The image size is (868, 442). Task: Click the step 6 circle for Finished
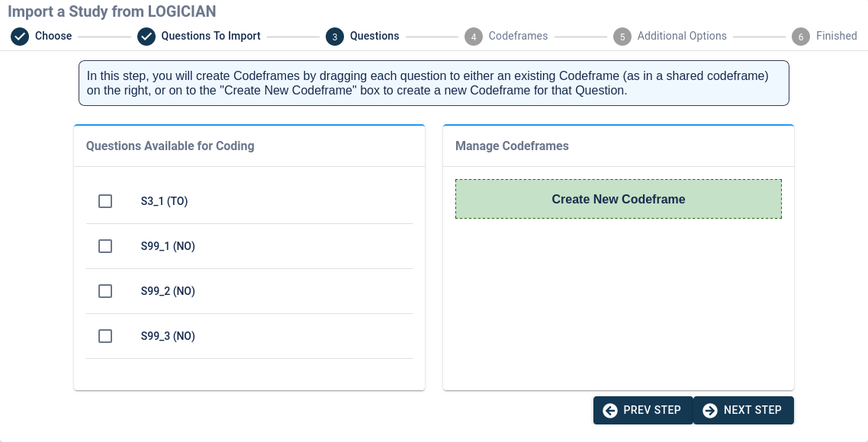(801, 36)
